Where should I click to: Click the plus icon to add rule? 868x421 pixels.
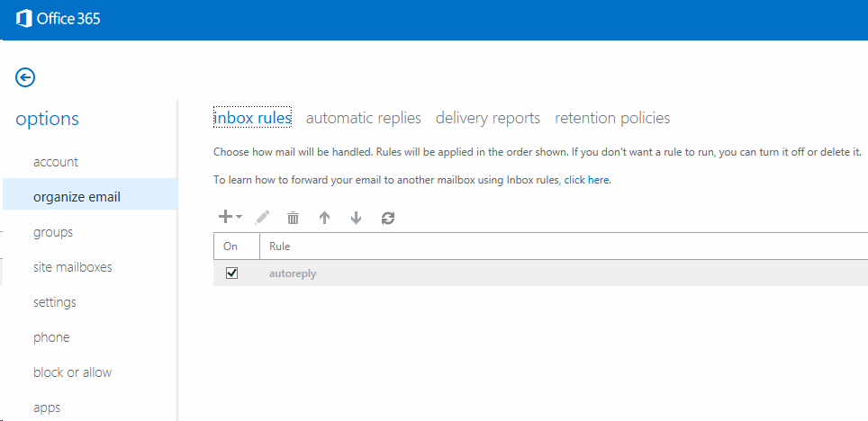226,217
